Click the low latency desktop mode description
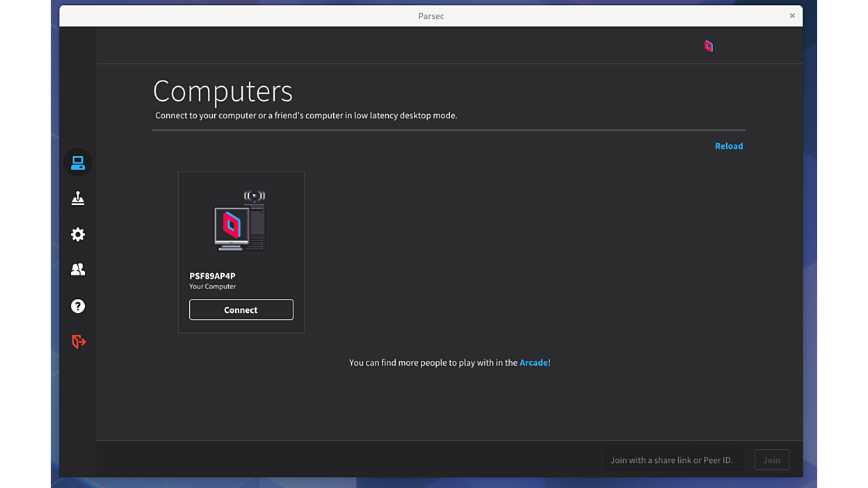Viewport: 868px width, 488px height. click(x=306, y=115)
